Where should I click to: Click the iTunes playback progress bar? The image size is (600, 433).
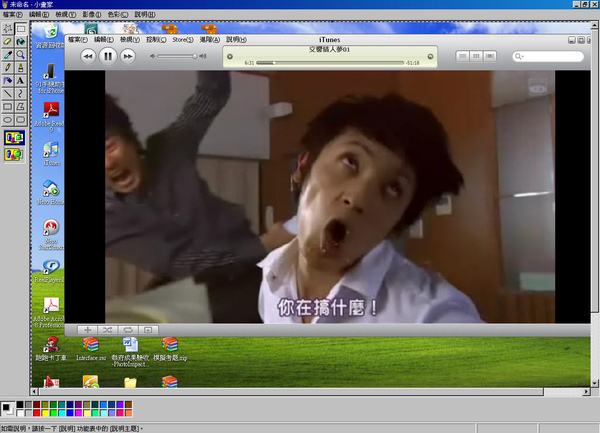[x=330, y=63]
